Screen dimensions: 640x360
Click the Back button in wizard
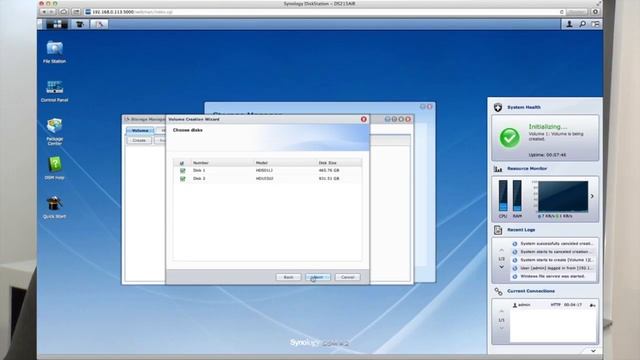(288, 277)
